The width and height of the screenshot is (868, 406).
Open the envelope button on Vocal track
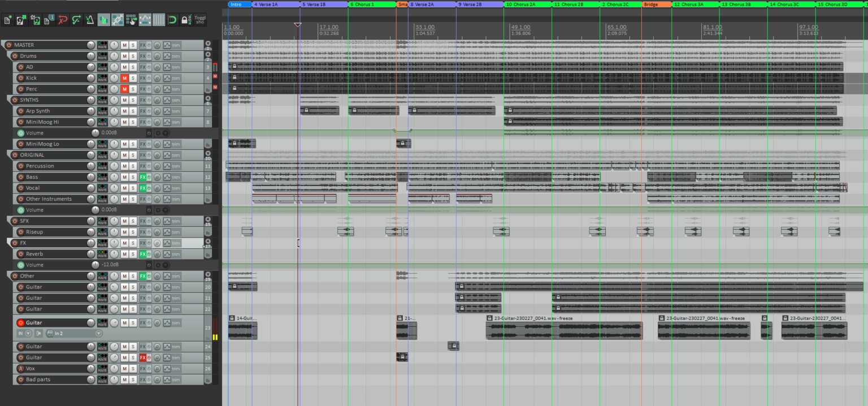(x=167, y=188)
